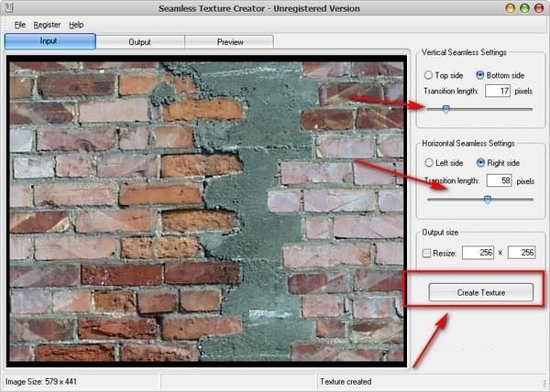
Task: Enable the Resize checkbox
Action: [x=427, y=252]
